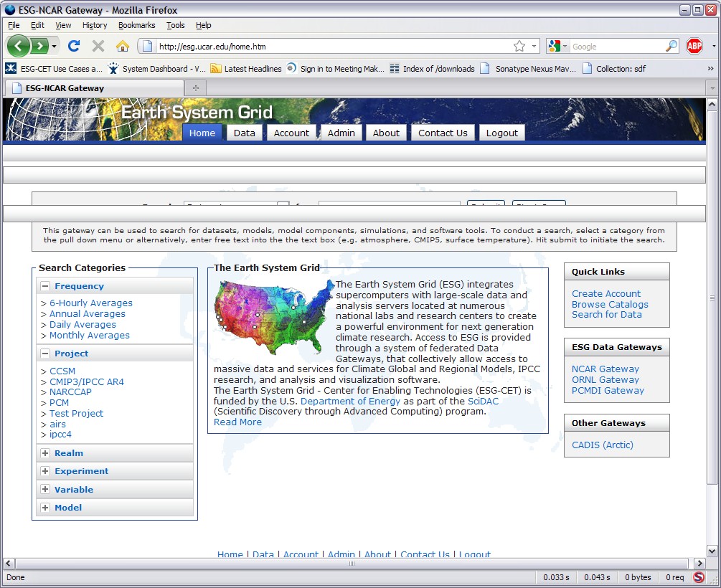Image resolution: width=721 pixels, height=588 pixels.
Task: Go to Home via house icon
Action: pos(123,46)
